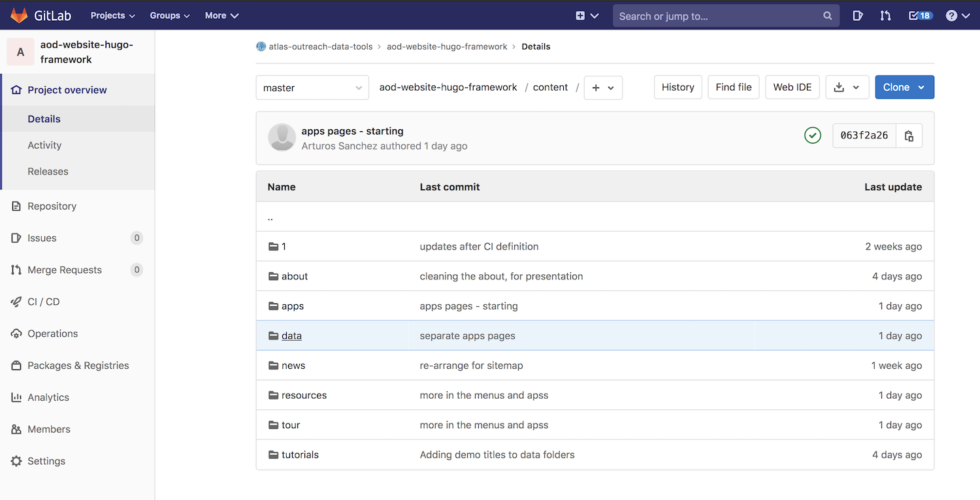This screenshot has width=980, height=500.
Task: Click the History button
Action: pyautogui.click(x=678, y=87)
